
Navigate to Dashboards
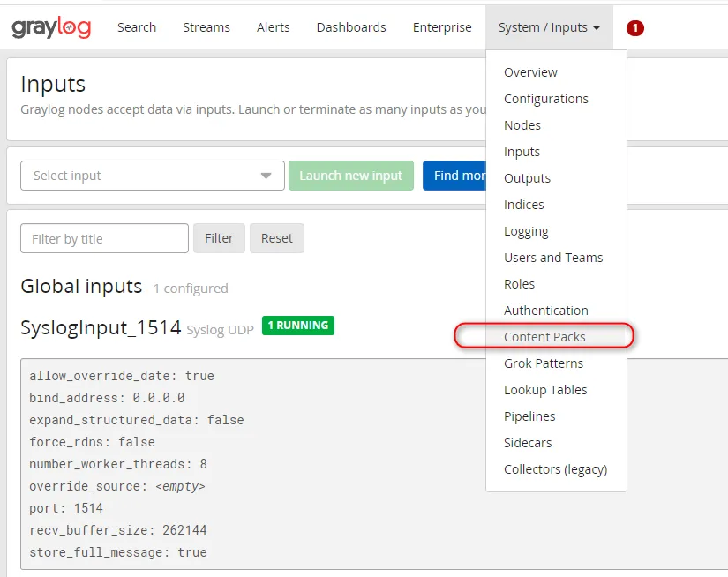pyautogui.click(x=351, y=27)
